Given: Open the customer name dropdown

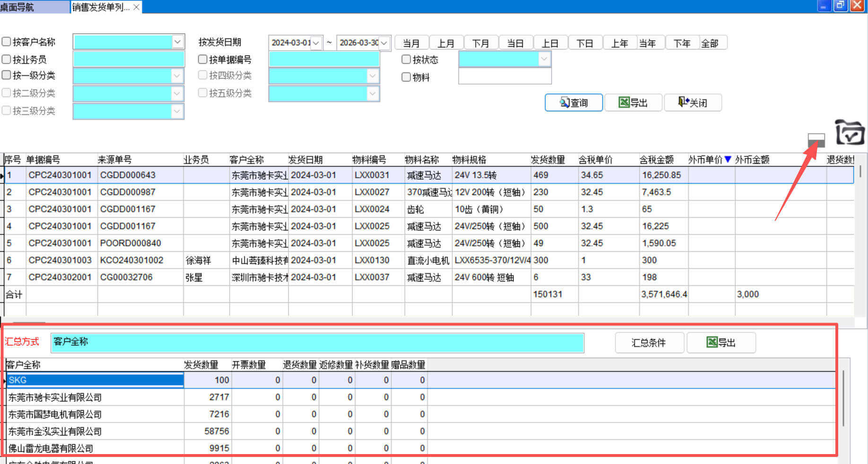Looking at the screenshot, I should pyautogui.click(x=177, y=42).
